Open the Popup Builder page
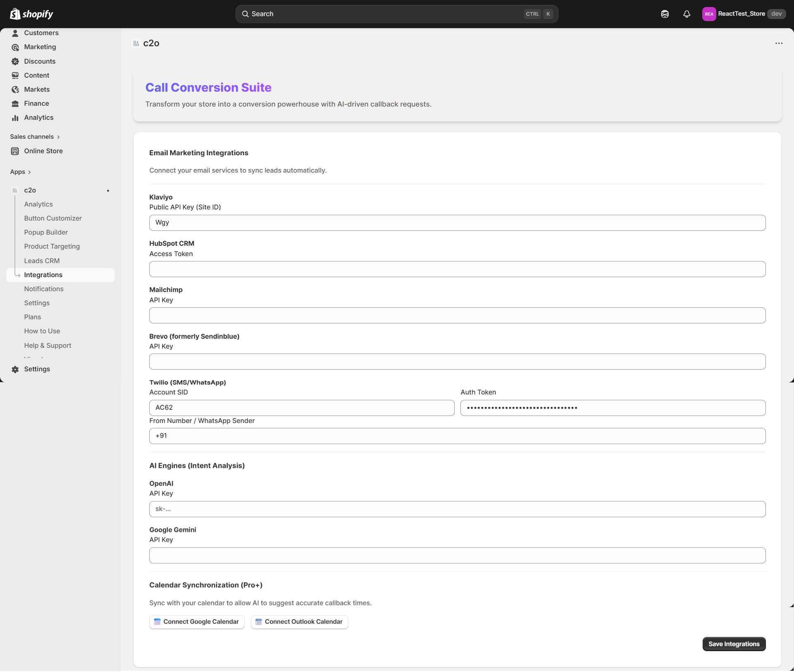 pyautogui.click(x=46, y=233)
